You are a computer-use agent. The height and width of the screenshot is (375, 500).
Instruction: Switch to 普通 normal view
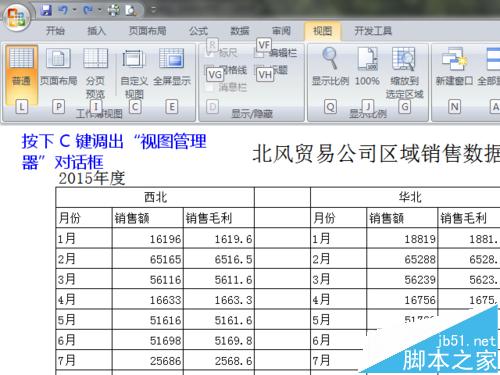(x=21, y=76)
